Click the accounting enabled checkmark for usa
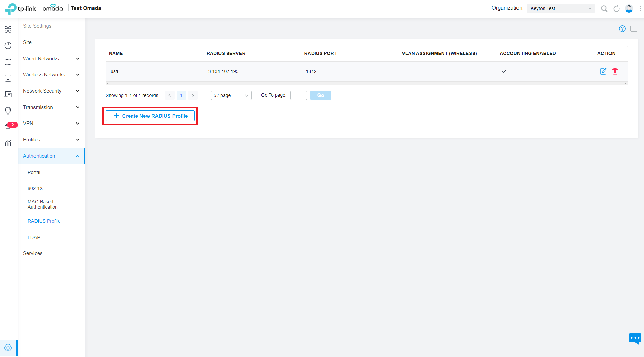Viewport: 644px width, 357px height. 504,71
